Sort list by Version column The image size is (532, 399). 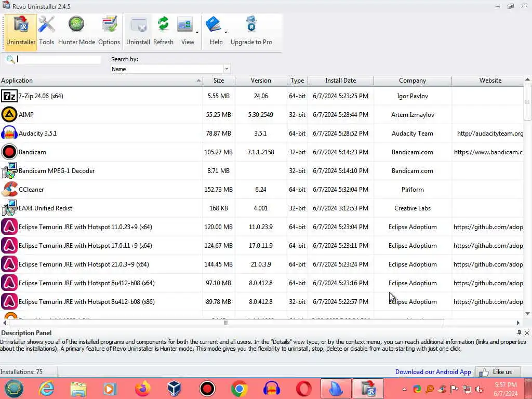[x=261, y=81]
